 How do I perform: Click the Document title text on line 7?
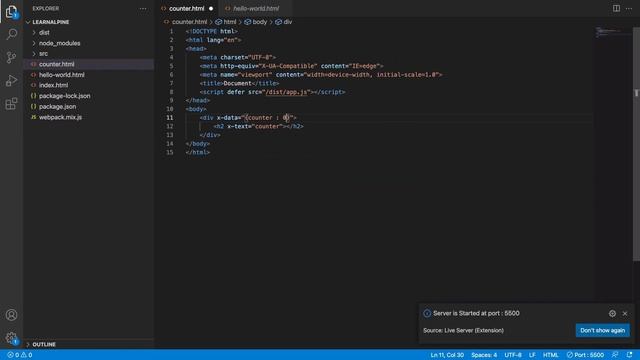(237, 83)
